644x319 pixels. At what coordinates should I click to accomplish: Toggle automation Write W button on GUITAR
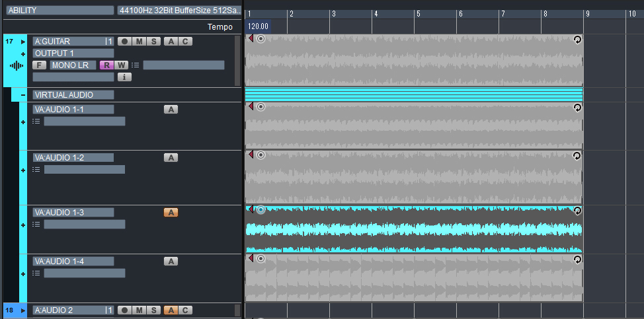click(x=121, y=65)
